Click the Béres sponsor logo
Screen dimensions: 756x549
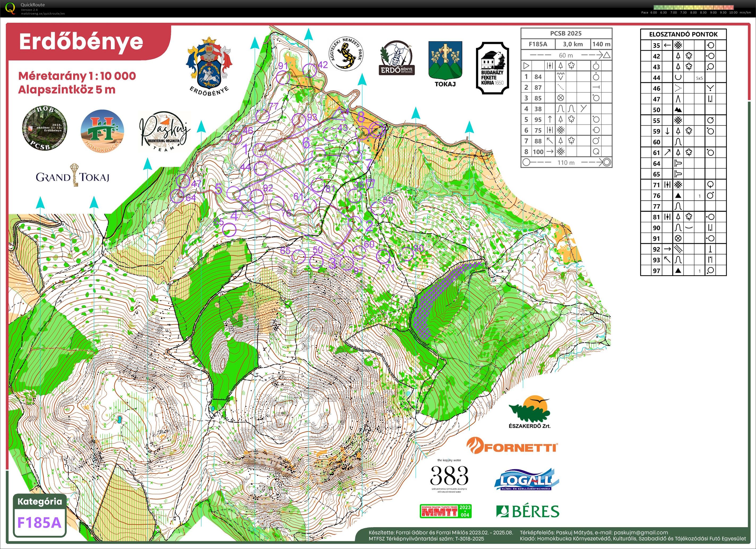pos(528,511)
